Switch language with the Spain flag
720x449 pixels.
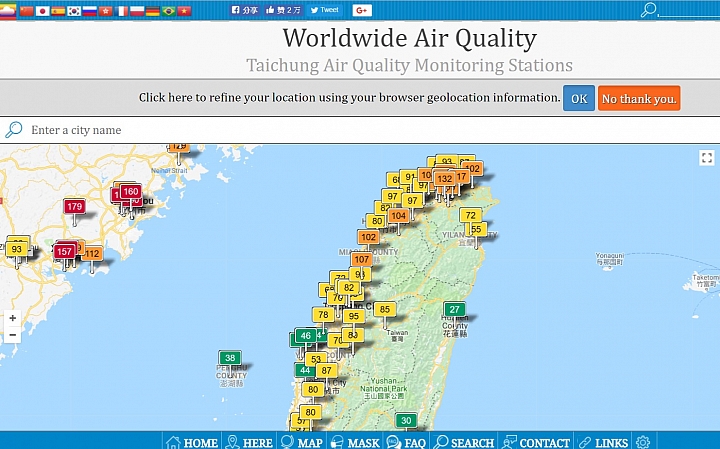(x=58, y=11)
